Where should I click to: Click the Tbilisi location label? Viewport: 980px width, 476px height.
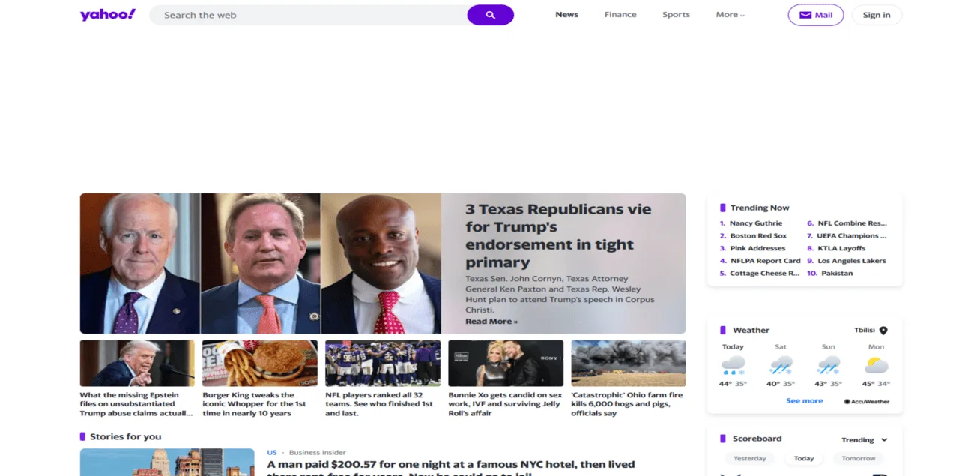point(865,331)
